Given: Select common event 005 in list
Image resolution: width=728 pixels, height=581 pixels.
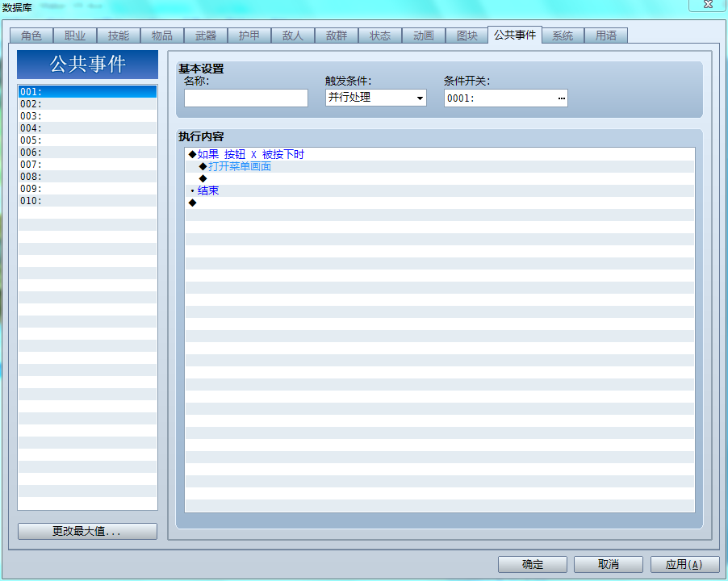Looking at the screenshot, I should [x=87, y=140].
